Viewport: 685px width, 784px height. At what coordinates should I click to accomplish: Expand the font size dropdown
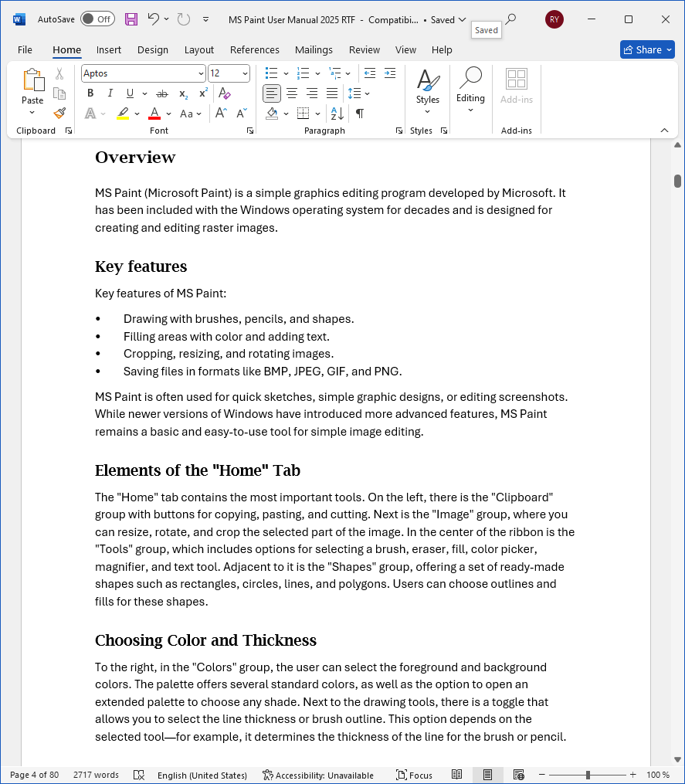(245, 73)
